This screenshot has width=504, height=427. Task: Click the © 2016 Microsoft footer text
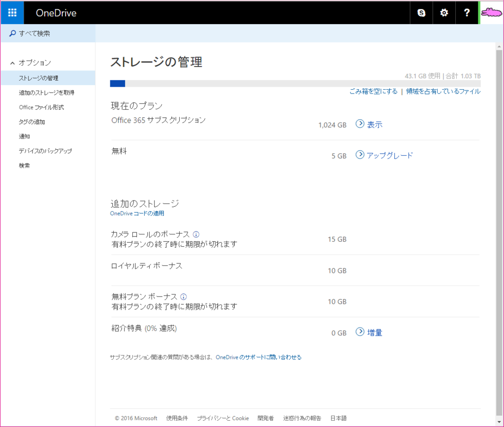[136, 418]
